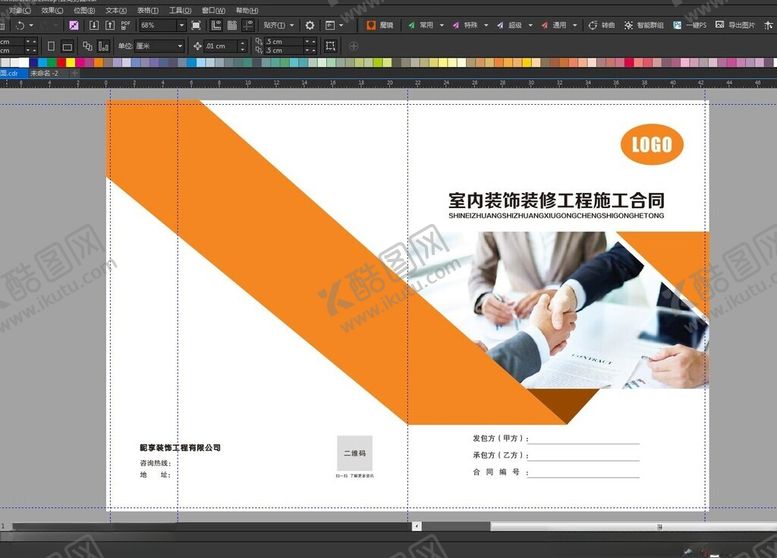Click the 68% zoom level field
This screenshot has height=558, width=777.
coord(157,25)
